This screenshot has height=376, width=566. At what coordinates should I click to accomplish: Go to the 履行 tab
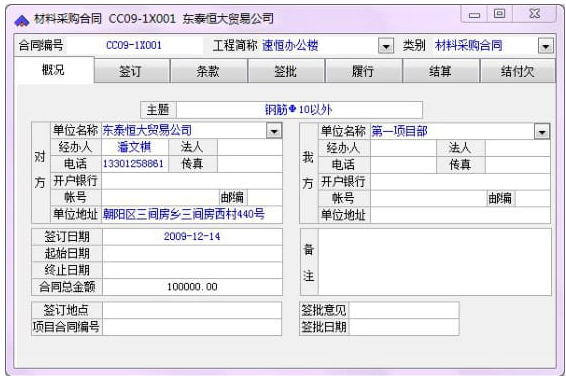tap(363, 71)
